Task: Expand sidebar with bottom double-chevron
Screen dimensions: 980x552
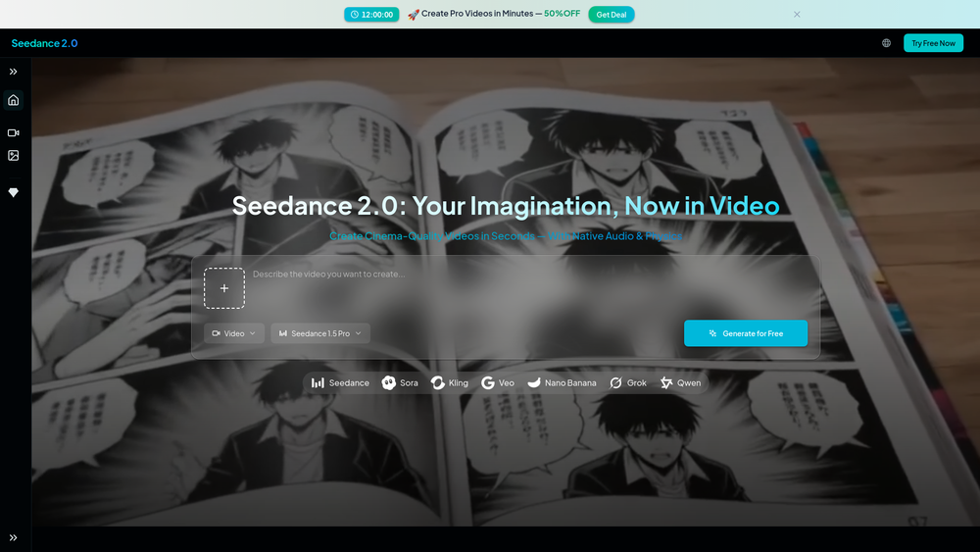Action: [13, 537]
